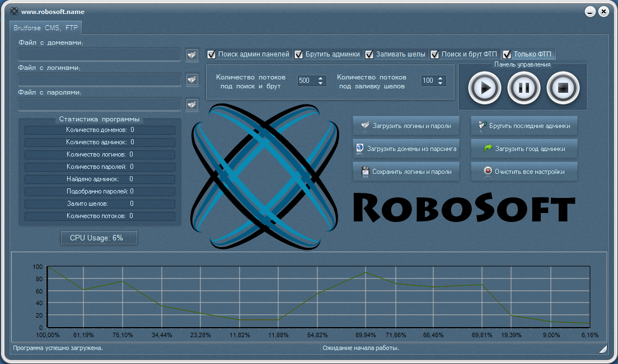Decrease the 500 threads value with down arrow

click(321, 83)
